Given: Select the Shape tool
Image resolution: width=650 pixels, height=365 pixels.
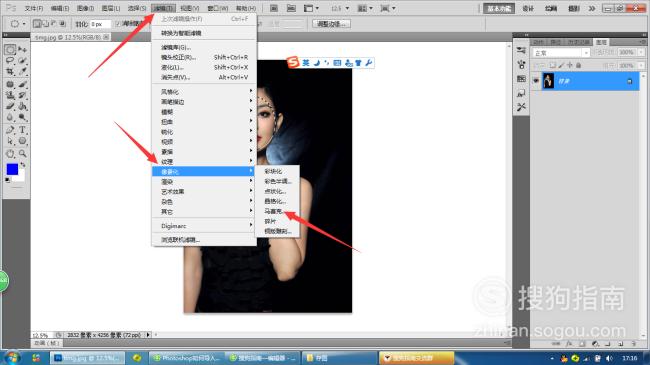Looking at the screenshot, I should click(x=22, y=141).
